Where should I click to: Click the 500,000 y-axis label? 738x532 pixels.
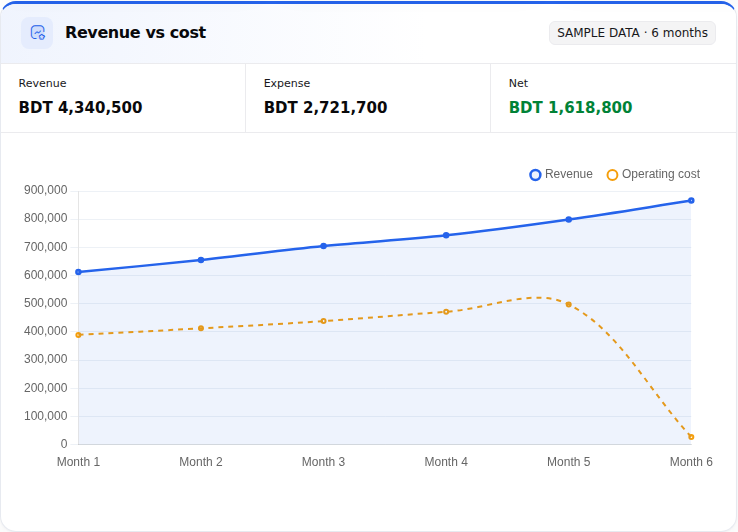point(46,303)
